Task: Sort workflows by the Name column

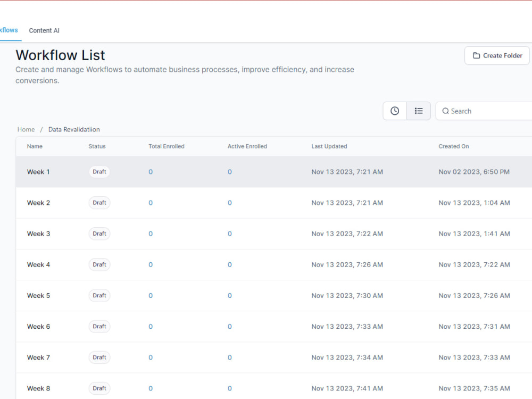Action: pyautogui.click(x=35, y=146)
